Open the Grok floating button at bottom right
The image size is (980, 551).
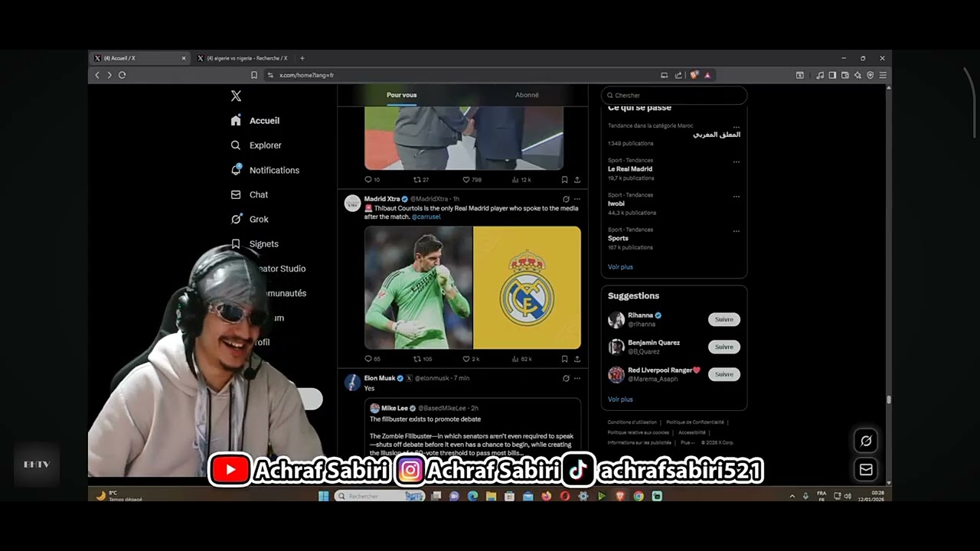pos(866,441)
